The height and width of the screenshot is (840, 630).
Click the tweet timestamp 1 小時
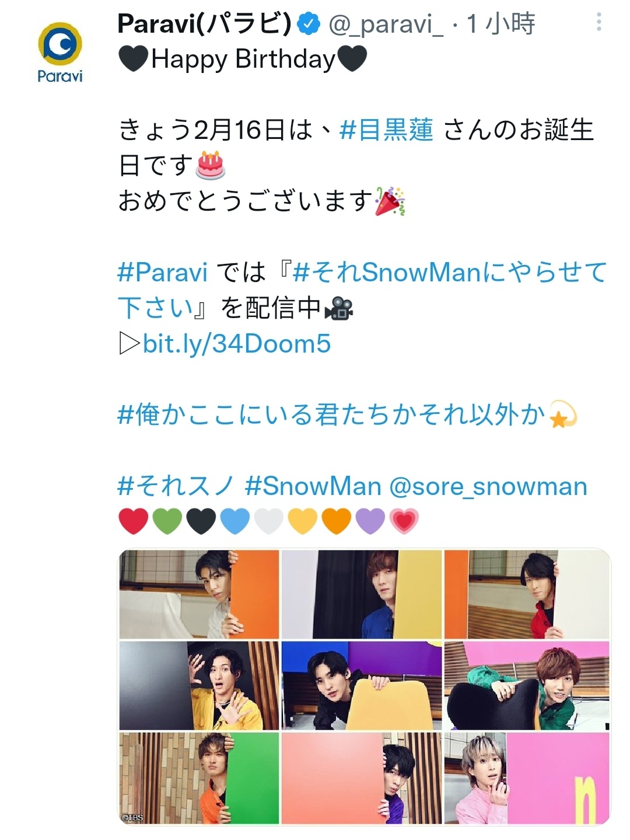[x=501, y=24]
